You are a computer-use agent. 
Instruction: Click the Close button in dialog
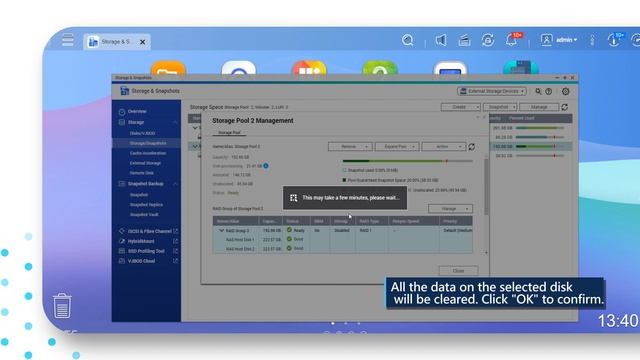458,271
